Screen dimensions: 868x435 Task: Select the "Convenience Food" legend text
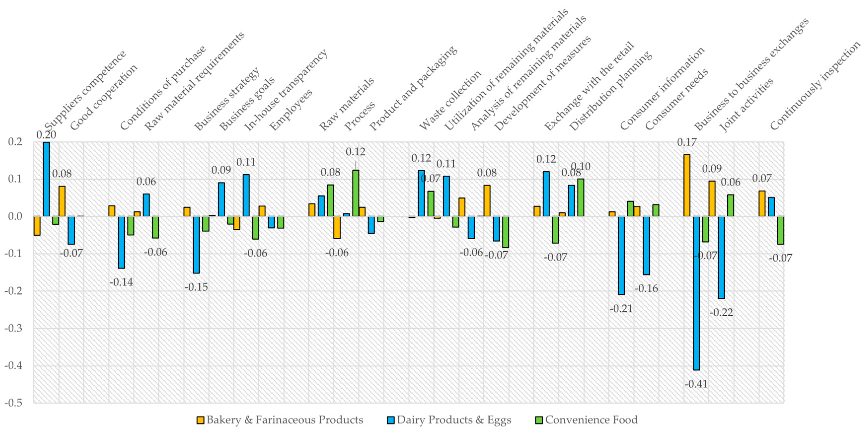coord(591,420)
